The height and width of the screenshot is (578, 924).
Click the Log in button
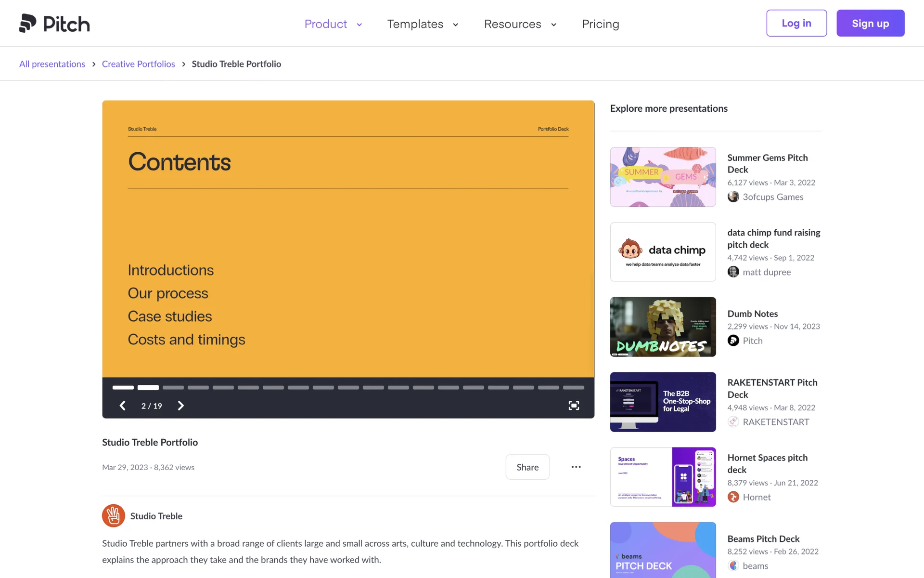(x=796, y=23)
